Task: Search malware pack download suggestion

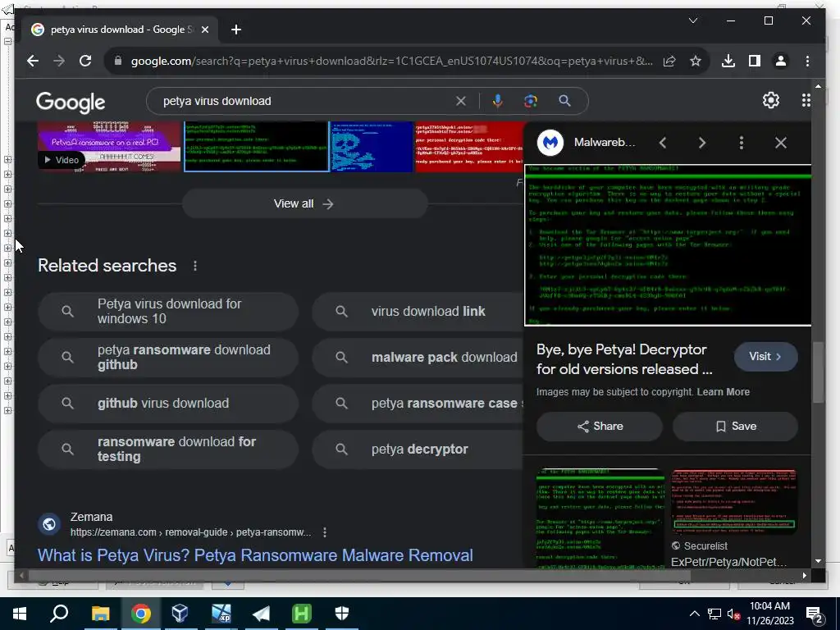Action: pyautogui.click(x=418, y=358)
